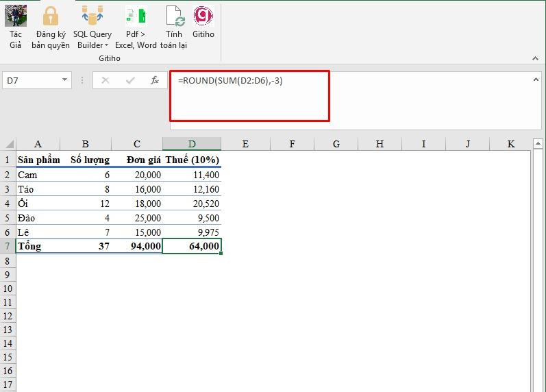Select column J header
The width and height of the screenshot is (546, 392).
pos(468,143)
